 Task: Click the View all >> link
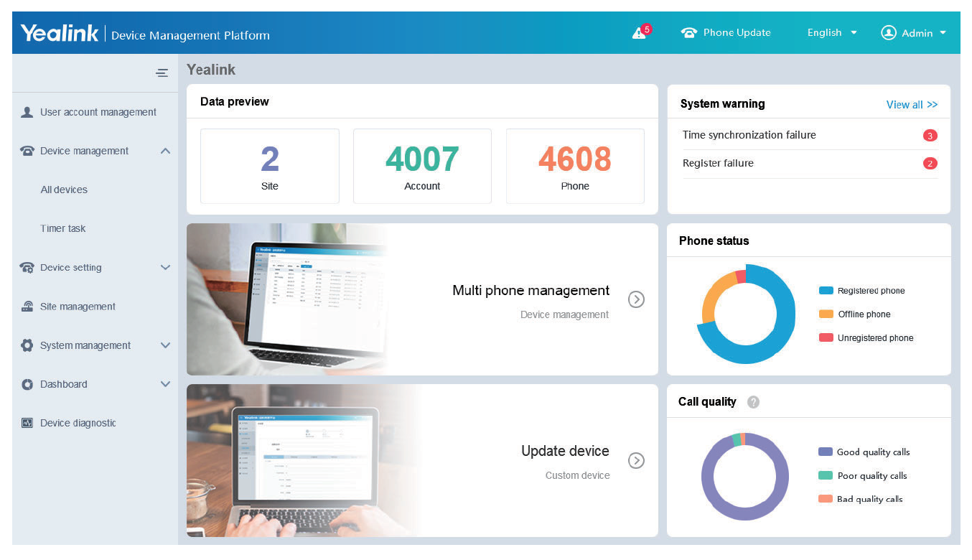[912, 105]
